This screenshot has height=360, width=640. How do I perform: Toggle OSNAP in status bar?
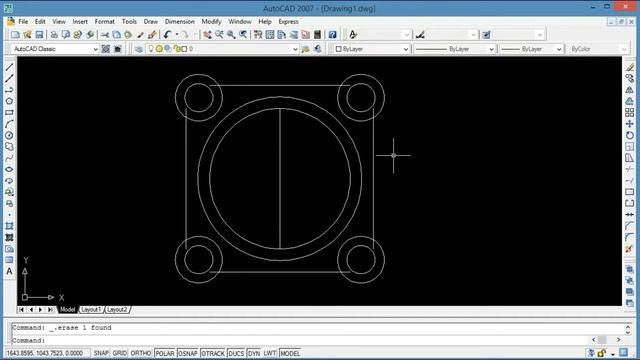[x=188, y=353]
